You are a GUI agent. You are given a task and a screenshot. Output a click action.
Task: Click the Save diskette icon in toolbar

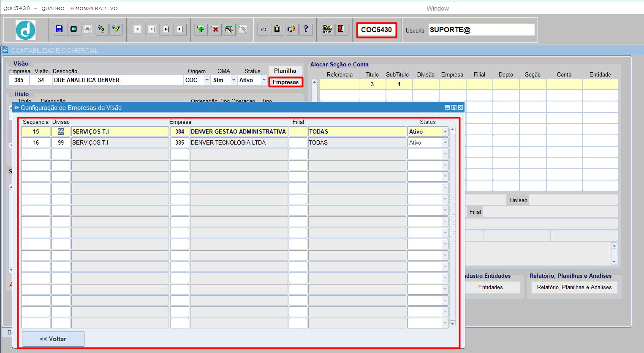point(60,29)
